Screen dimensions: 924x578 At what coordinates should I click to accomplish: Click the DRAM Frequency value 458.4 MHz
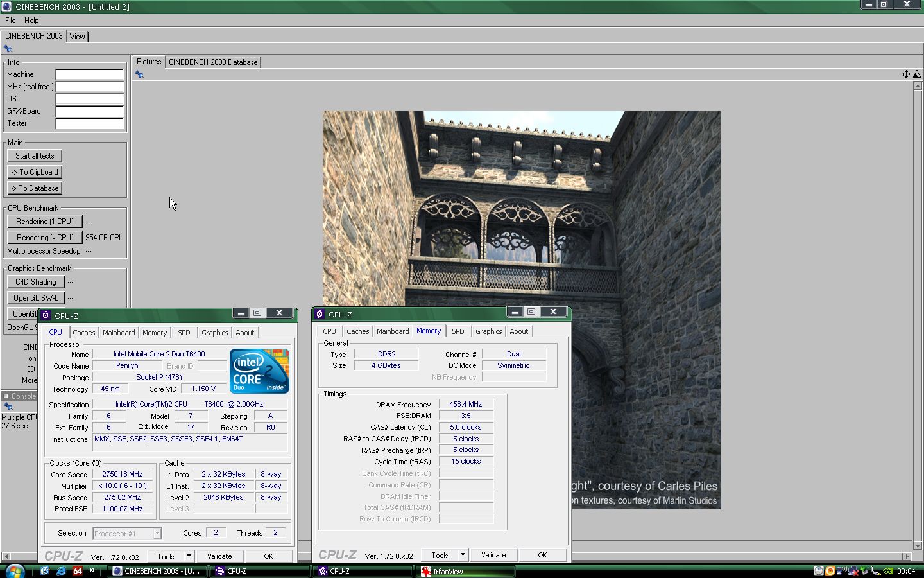[466, 405]
